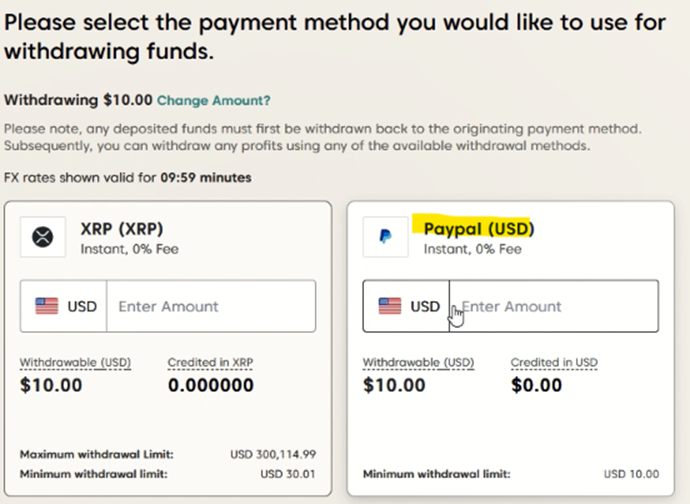The width and height of the screenshot is (690, 504).
Task: Click the PayPal logo icon
Action: [x=385, y=237]
